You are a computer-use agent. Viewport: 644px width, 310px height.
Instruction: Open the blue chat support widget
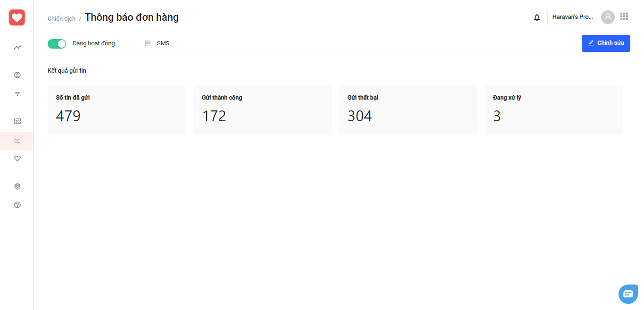[628, 294]
